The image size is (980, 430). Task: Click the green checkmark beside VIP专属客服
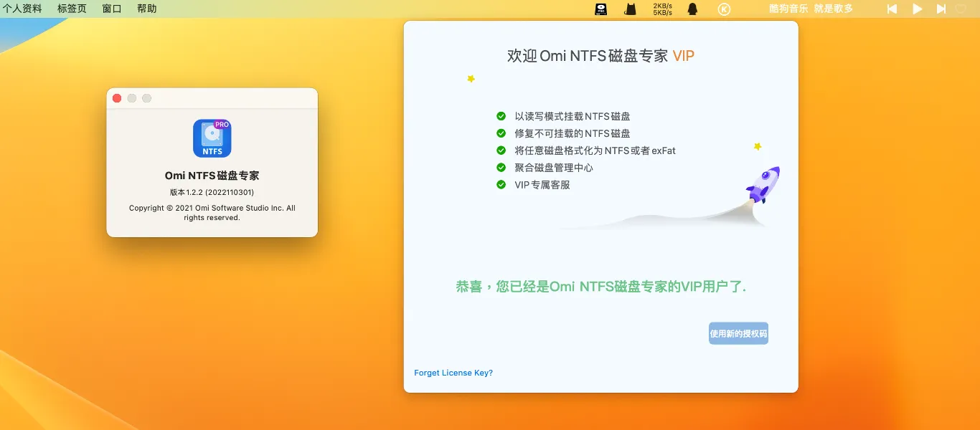pyautogui.click(x=500, y=184)
